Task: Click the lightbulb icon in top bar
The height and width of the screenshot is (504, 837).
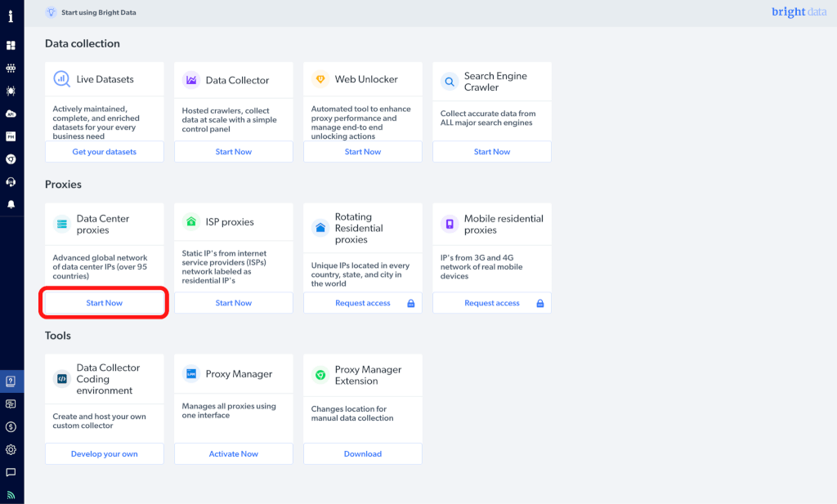Action: [x=51, y=12]
